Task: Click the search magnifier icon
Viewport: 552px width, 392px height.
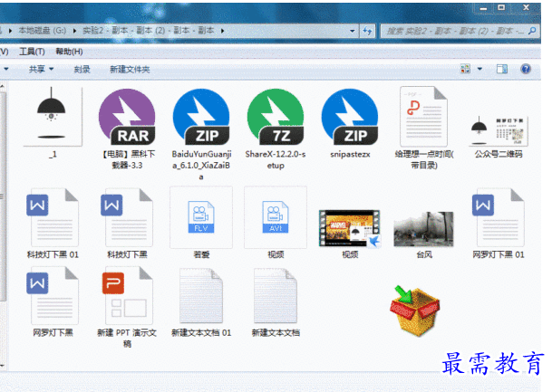Action: click(x=532, y=31)
